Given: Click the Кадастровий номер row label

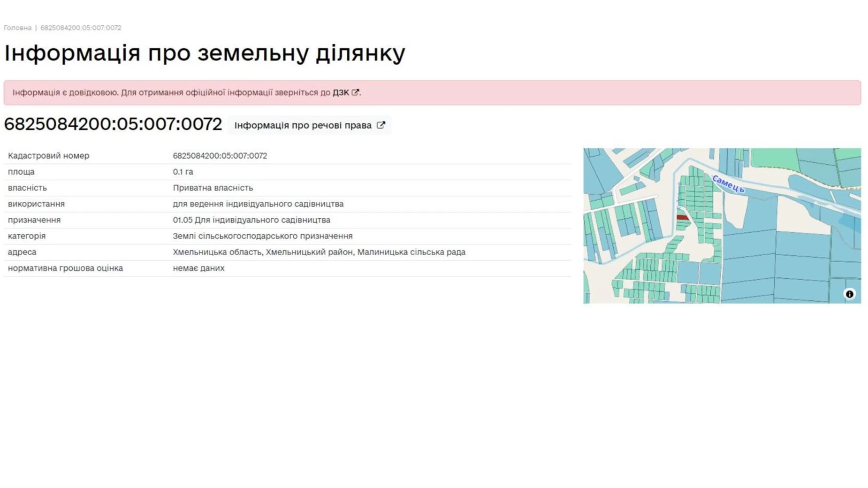Looking at the screenshot, I should (x=48, y=156).
